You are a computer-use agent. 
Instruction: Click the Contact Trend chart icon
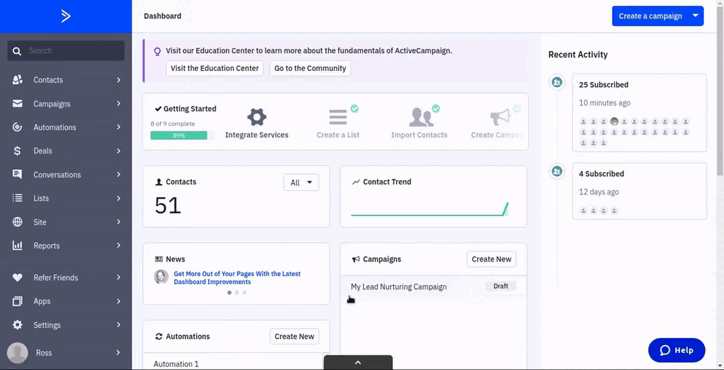(x=356, y=182)
